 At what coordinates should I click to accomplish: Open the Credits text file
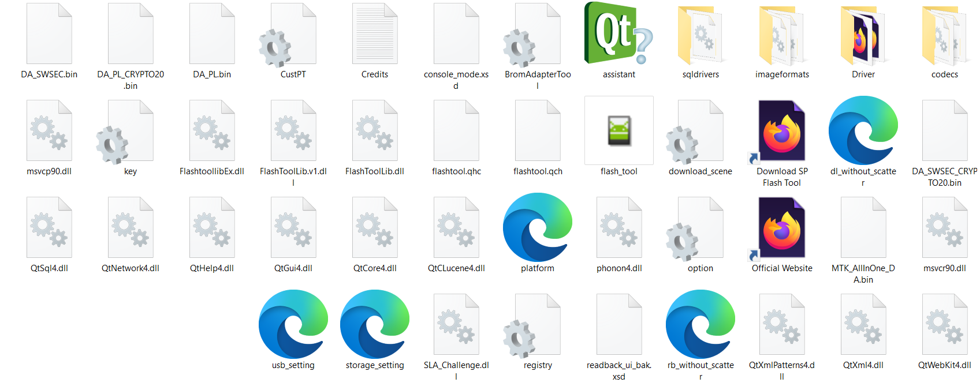(x=375, y=33)
